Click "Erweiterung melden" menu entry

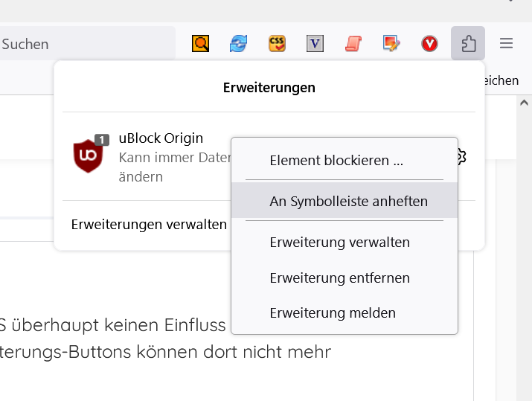(333, 312)
